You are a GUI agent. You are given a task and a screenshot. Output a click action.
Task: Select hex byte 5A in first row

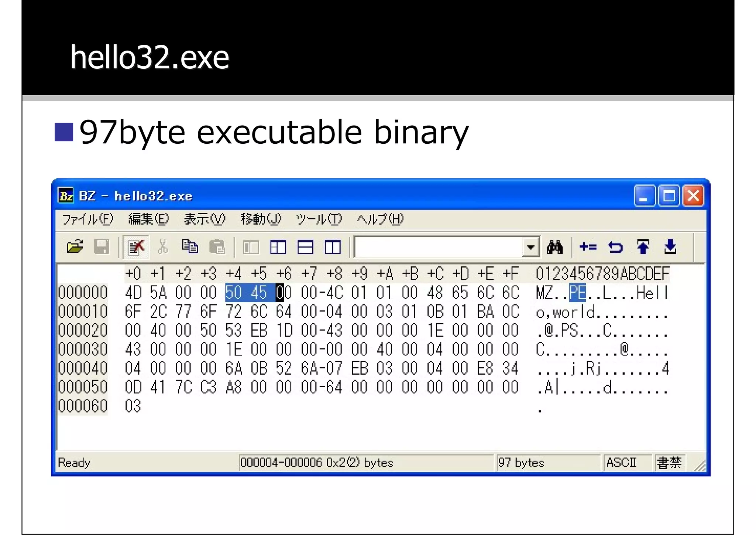[158, 293]
